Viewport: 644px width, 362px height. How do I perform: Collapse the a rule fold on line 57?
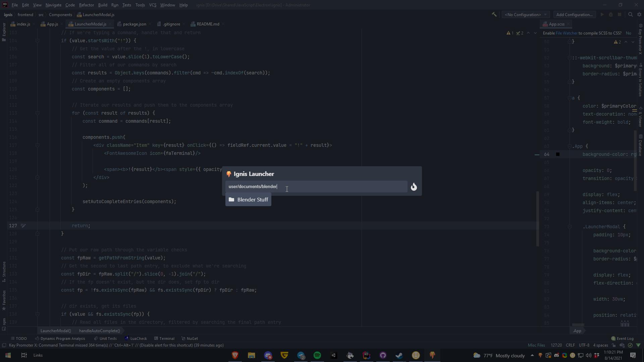[569, 98]
